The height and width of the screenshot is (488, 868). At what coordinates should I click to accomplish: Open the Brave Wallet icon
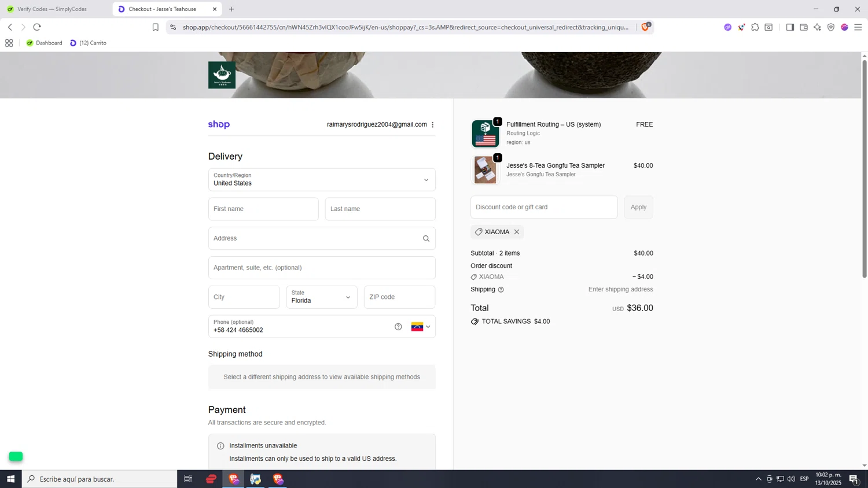(804, 27)
